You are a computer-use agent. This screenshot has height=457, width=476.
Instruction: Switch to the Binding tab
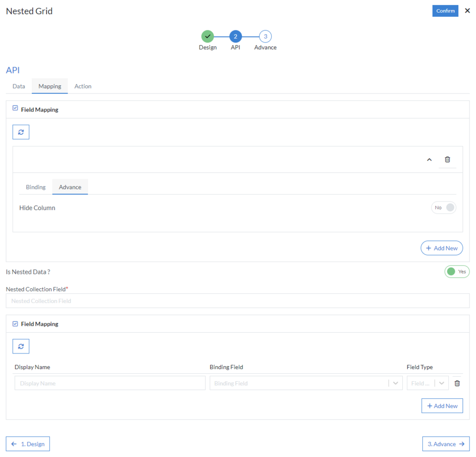tap(36, 187)
